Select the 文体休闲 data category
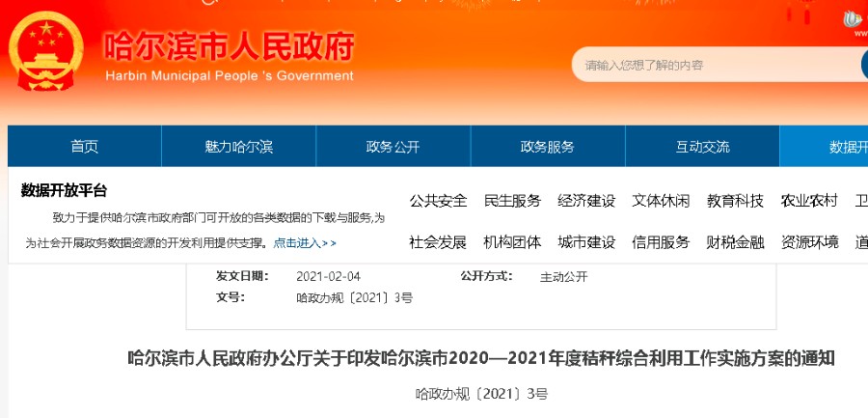This screenshot has width=868, height=418. pyautogui.click(x=661, y=201)
